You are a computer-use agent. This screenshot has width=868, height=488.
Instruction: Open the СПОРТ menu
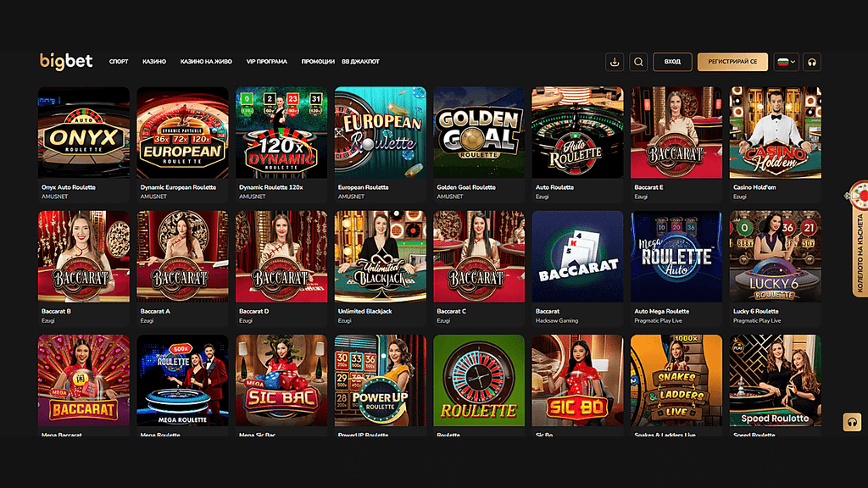(x=119, y=62)
